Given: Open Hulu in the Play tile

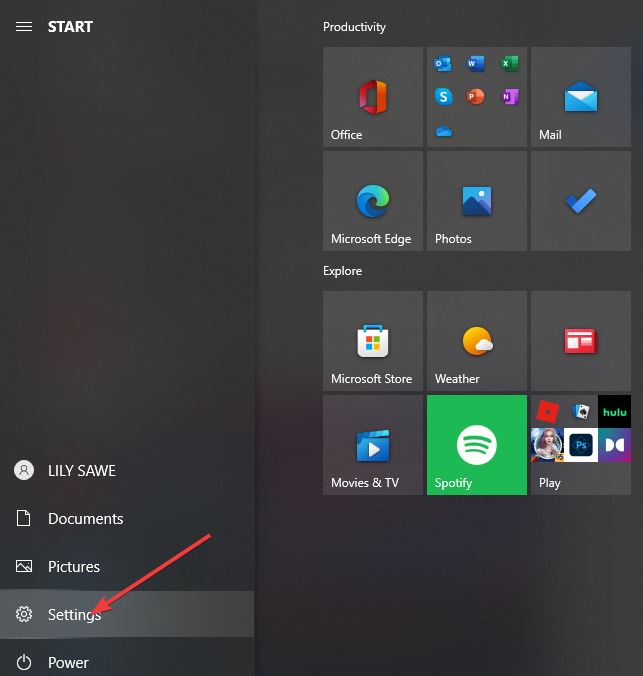Looking at the screenshot, I should (615, 412).
